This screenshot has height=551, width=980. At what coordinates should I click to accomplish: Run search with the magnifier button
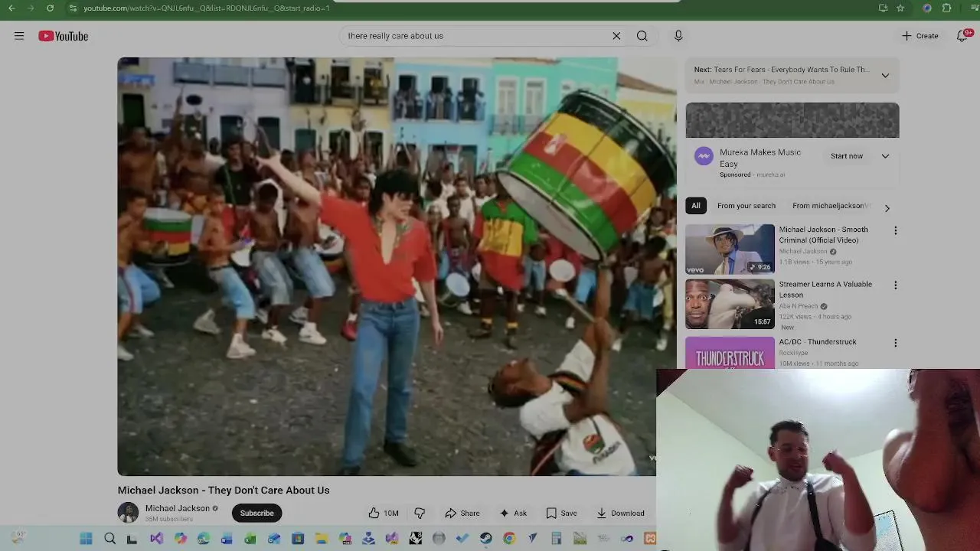[x=642, y=36]
